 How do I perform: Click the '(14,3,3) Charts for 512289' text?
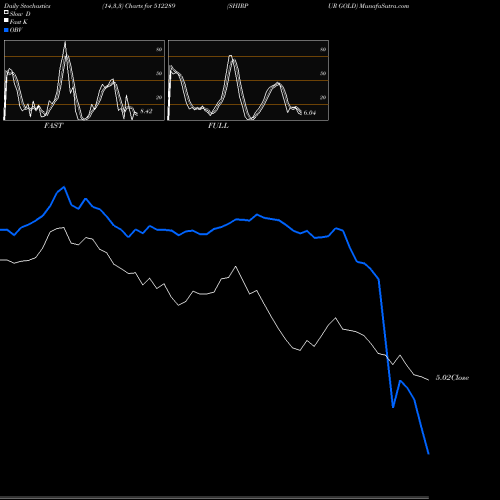point(139,6)
